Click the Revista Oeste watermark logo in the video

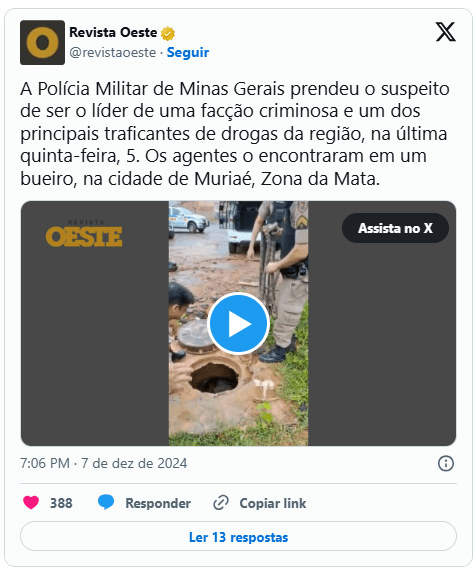pos(84,234)
